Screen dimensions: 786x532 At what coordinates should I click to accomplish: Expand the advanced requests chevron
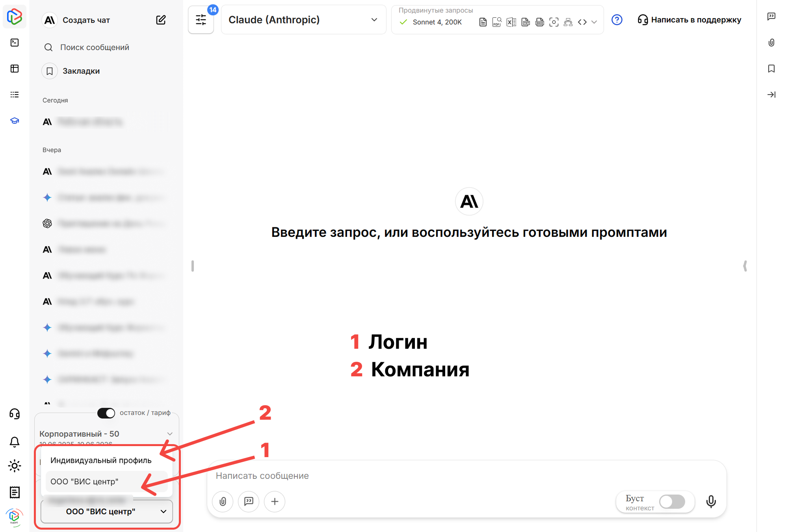point(594,22)
